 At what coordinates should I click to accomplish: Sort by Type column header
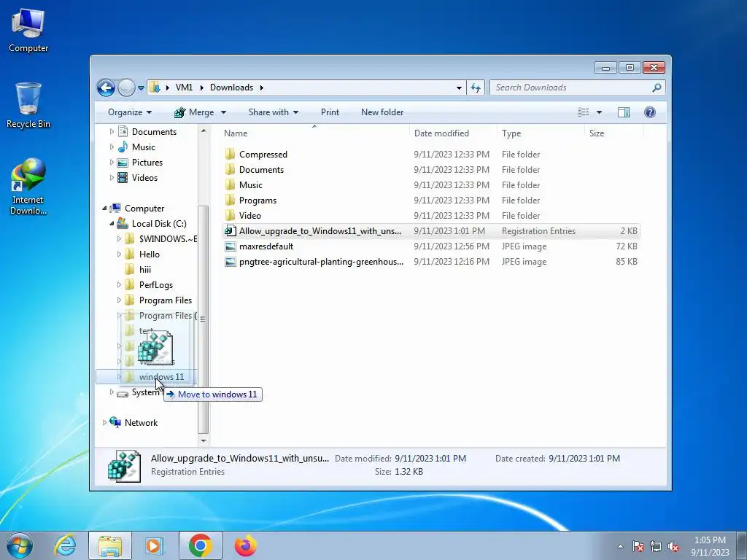click(541, 133)
